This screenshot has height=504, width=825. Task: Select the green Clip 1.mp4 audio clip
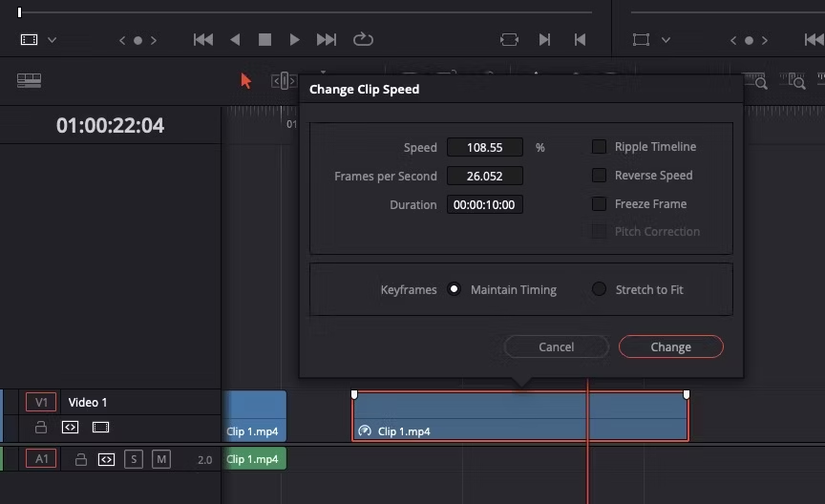[x=254, y=459]
